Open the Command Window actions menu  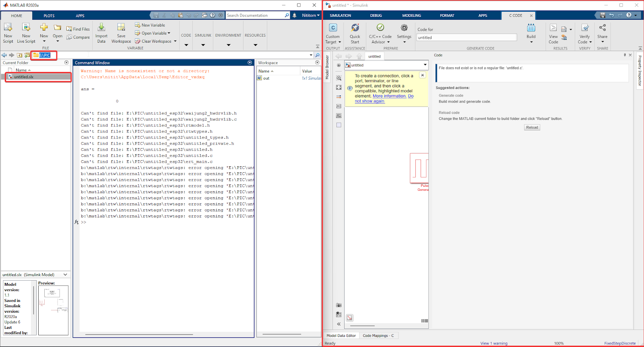pos(250,62)
